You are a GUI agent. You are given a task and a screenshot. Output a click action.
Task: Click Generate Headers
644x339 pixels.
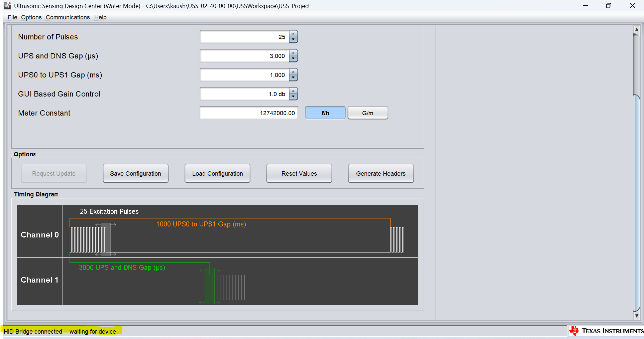[381, 173]
